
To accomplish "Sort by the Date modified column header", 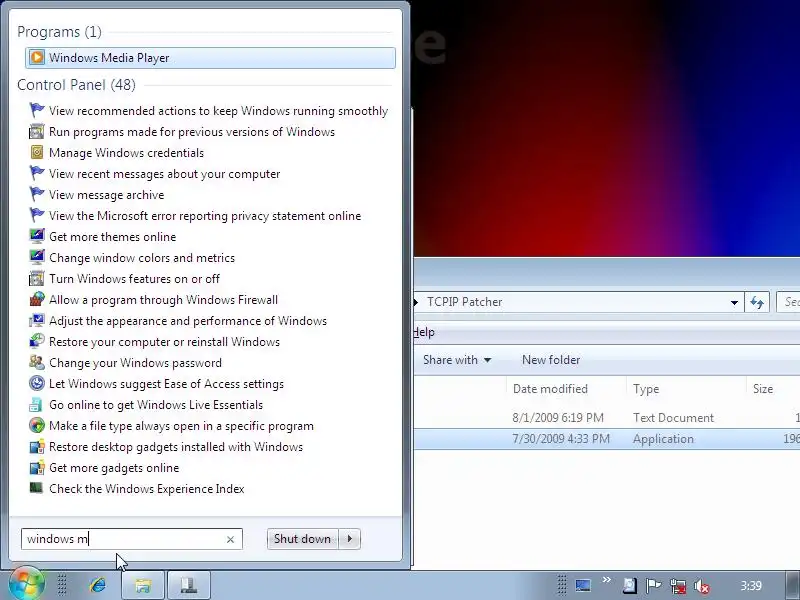I will (x=565, y=389).
